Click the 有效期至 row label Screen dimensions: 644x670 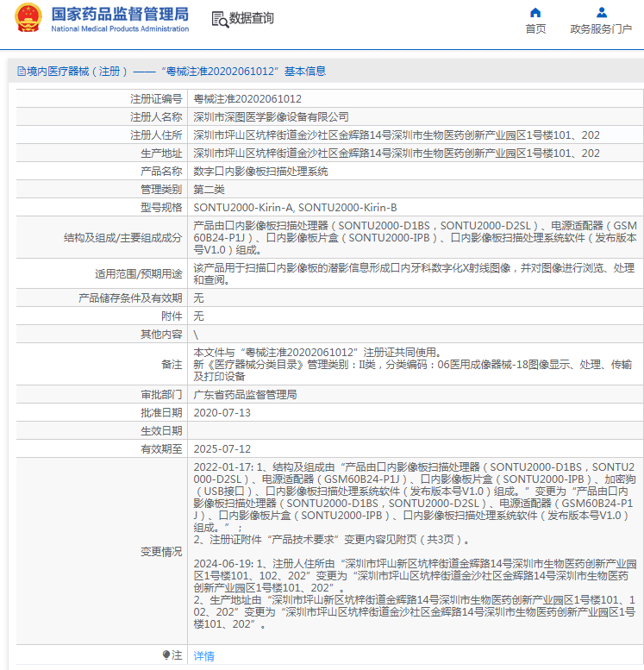click(x=161, y=449)
